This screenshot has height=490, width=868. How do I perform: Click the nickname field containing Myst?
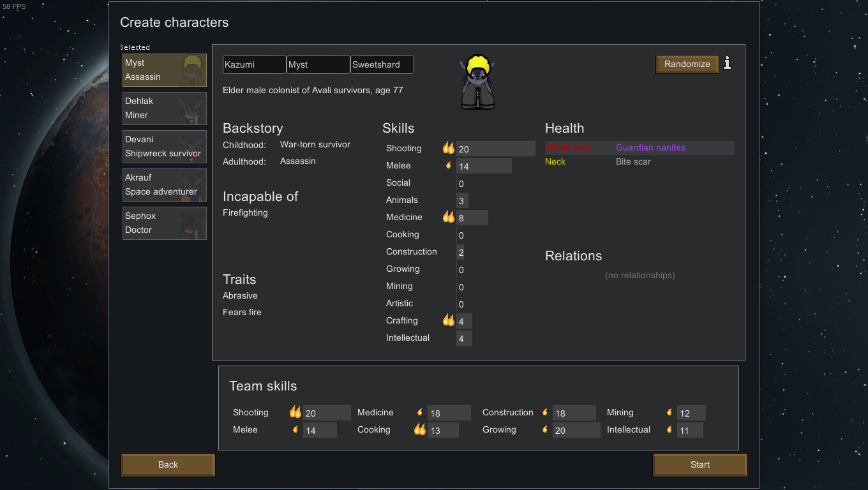tap(318, 64)
